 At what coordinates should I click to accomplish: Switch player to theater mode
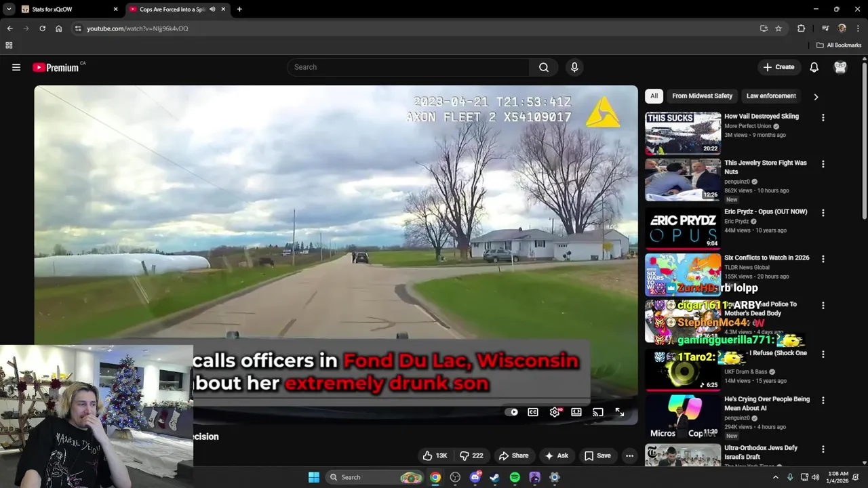tap(576, 412)
